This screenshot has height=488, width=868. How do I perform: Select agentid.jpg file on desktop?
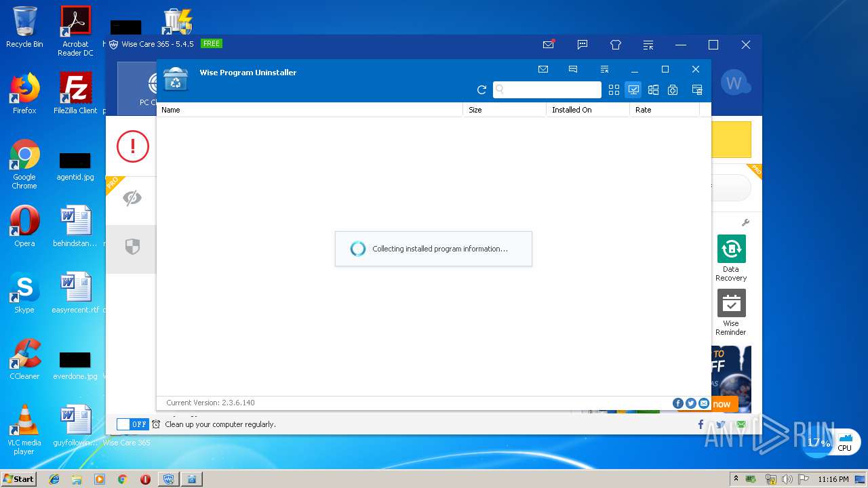75,167
